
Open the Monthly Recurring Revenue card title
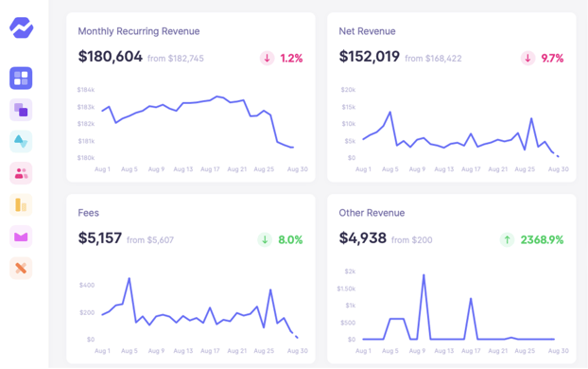point(139,31)
